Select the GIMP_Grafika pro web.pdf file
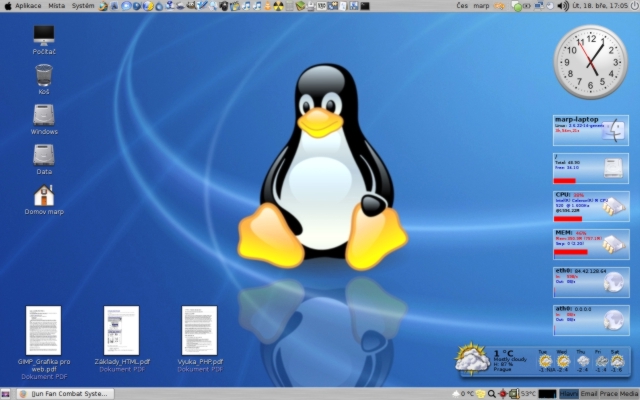 44,343
